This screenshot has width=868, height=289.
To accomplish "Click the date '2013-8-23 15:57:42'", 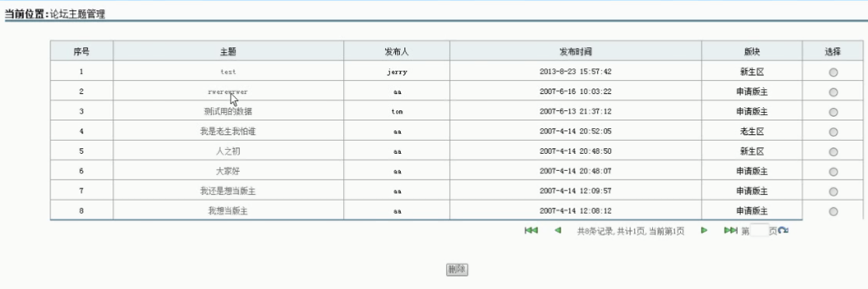I will [575, 72].
